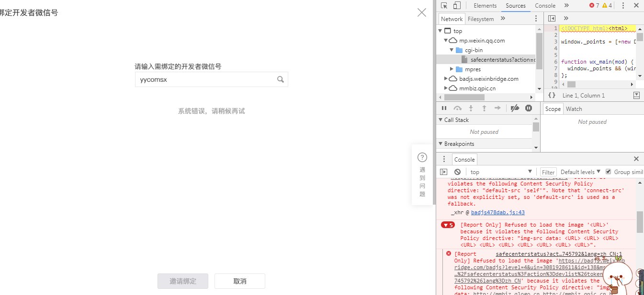
Task: Click the debugger step arrow icon
Action: point(497,109)
